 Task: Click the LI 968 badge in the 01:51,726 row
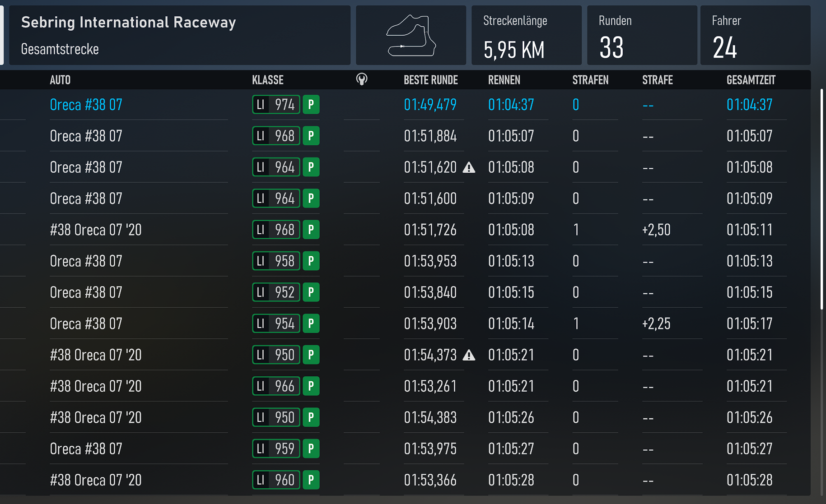click(276, 230)
